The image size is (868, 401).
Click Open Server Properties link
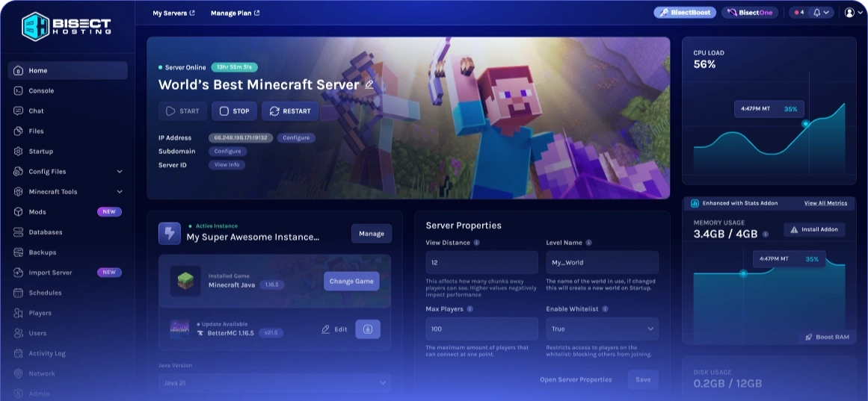click(576, 379)
